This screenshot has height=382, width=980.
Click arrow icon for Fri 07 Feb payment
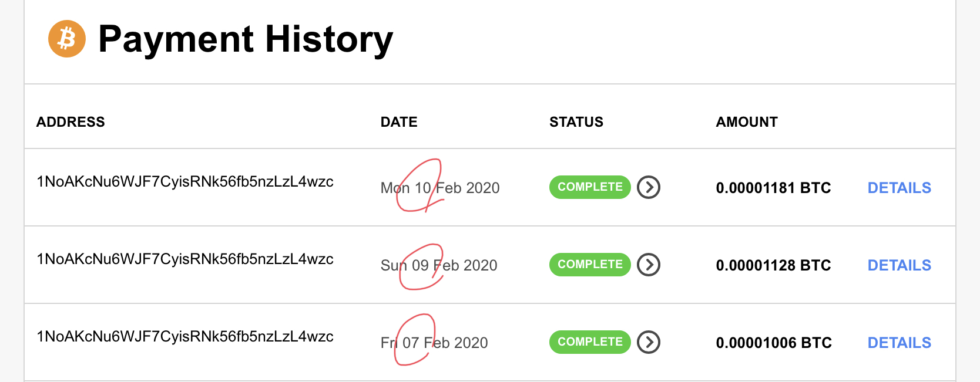pyautogui.click(x=649, y=342)
